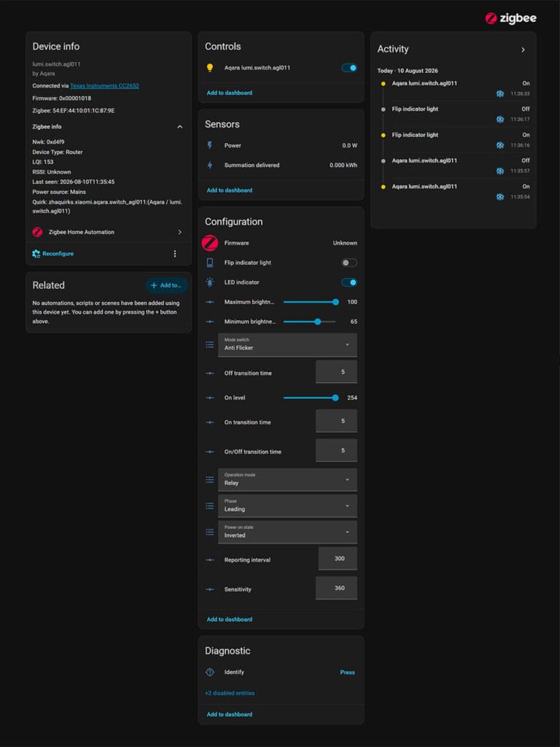
Task: Turn off the LED indicator toggle
Action: click(x=349, y=282)
